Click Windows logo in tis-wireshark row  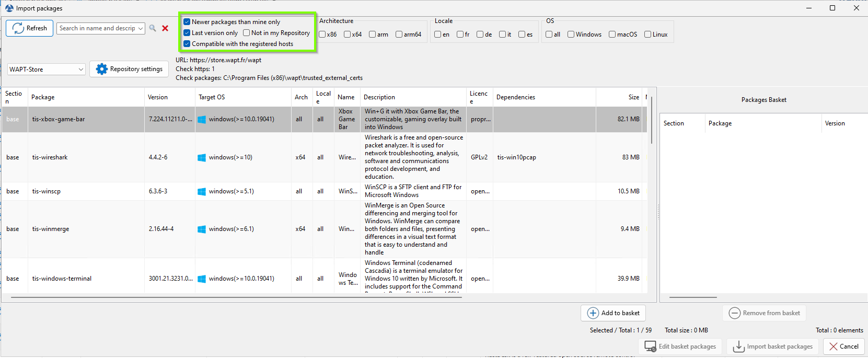coord(202,157)
